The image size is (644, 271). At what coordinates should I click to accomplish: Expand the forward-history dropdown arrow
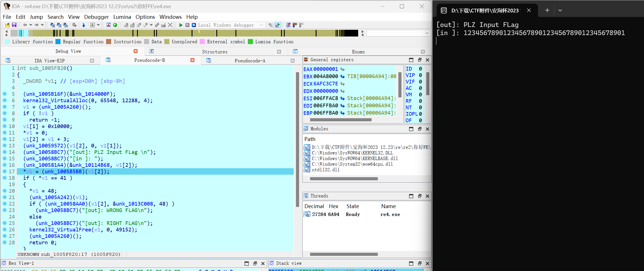(42, 25)
